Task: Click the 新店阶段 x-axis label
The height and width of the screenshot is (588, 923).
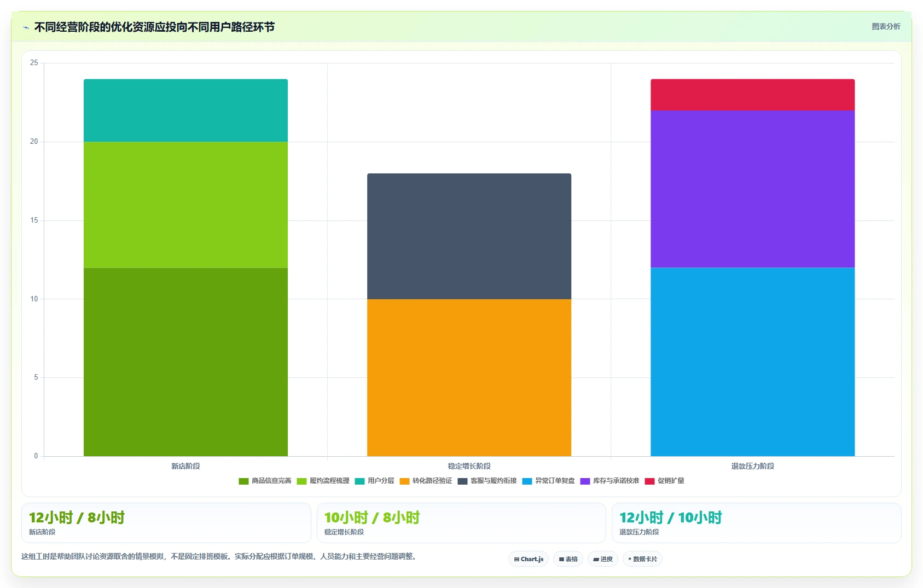Action: [185, 466]
